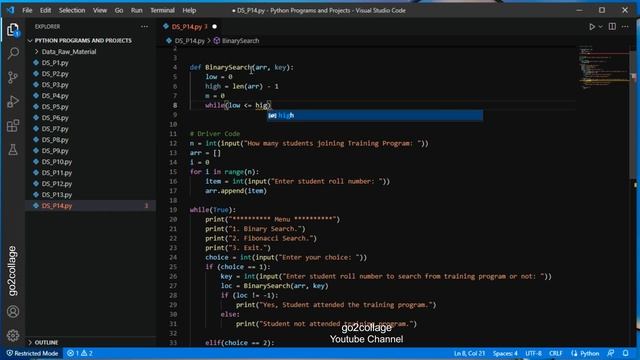Open DS_P1.py in explorer
Viewport: 640px width, 360px height.
[x=55, y=63]
